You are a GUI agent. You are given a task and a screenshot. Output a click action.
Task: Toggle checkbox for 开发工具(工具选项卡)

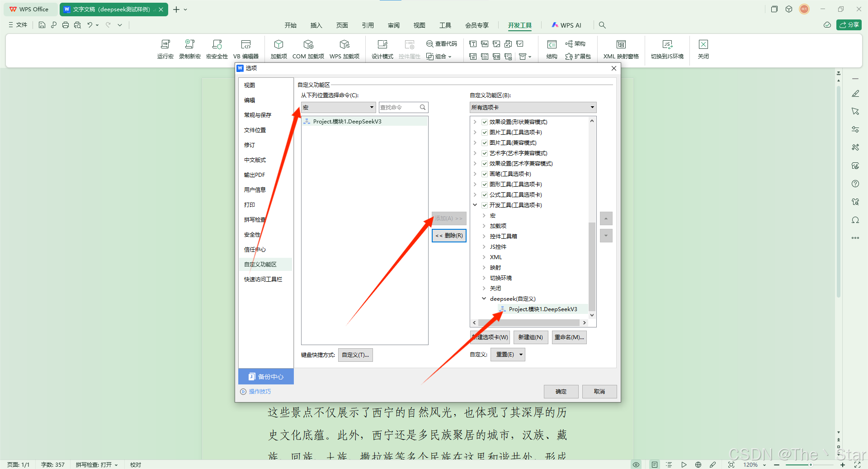click(x=485, y=205)
